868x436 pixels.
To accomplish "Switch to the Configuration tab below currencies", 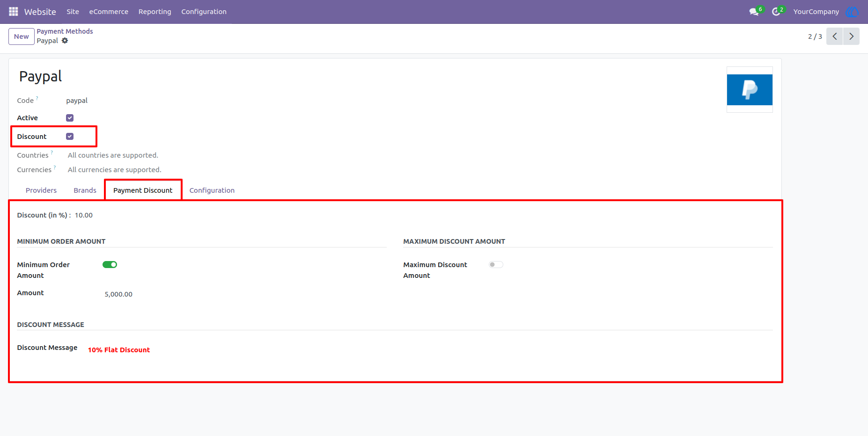I will 212,190.
